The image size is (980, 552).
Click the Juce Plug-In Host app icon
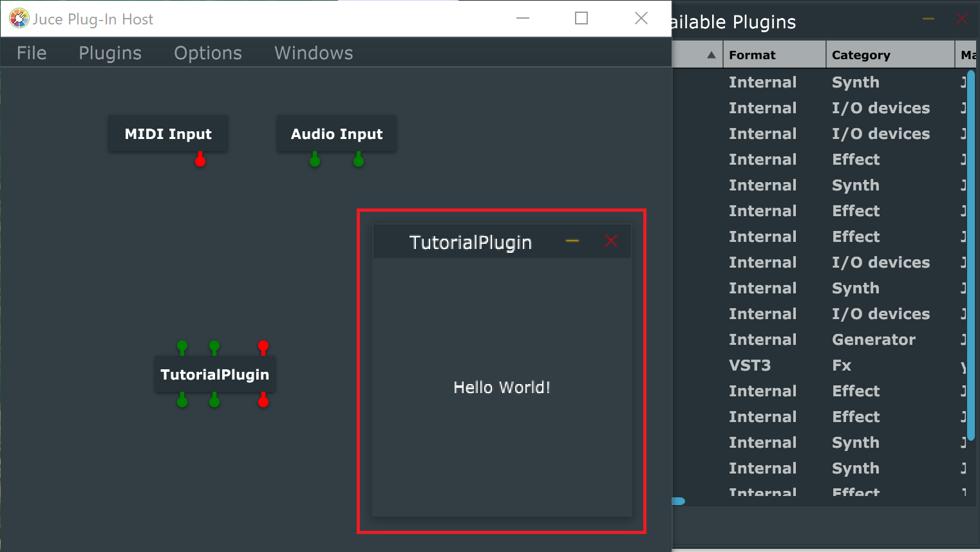(19, 19)
